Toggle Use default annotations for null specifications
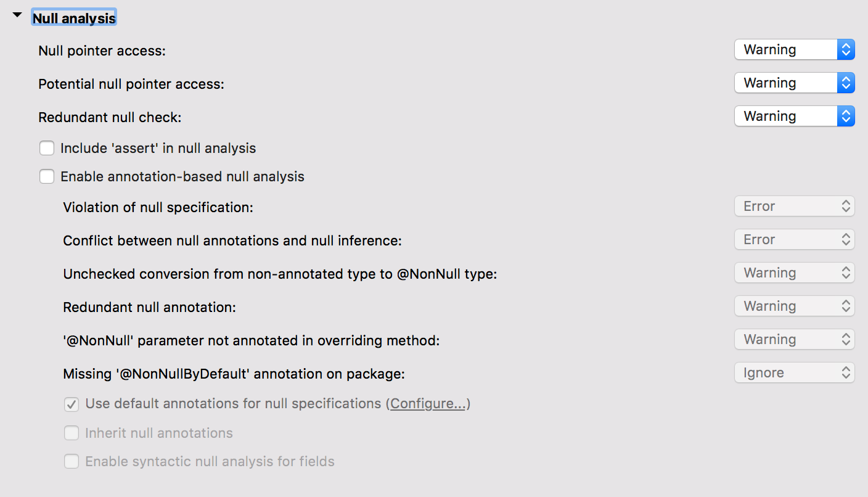Screen dimensions: 868x497 coord(72,405)
